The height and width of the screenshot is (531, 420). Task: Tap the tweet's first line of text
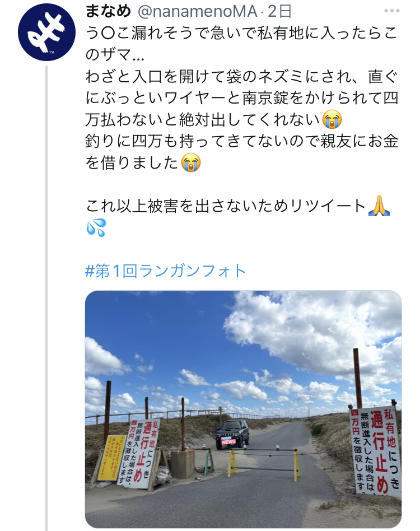pyautogui.click(x=241, y=33)
